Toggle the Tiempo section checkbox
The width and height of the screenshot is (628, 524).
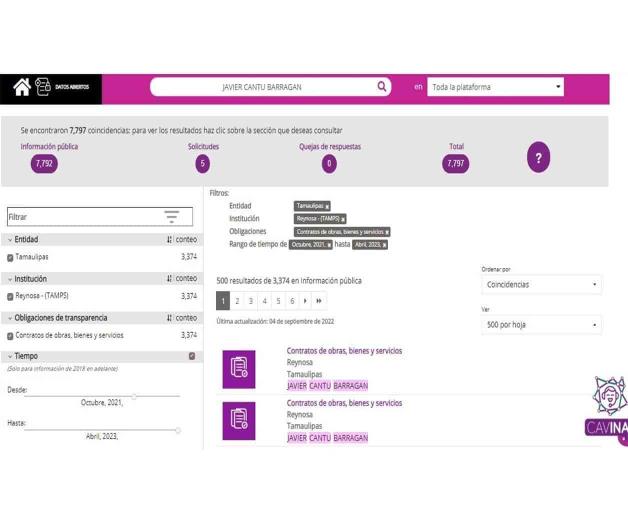(x=192, y=356)
